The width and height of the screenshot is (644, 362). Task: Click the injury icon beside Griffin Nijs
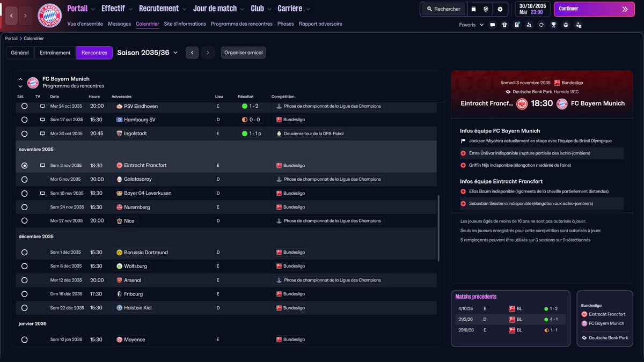coord(463,165)
